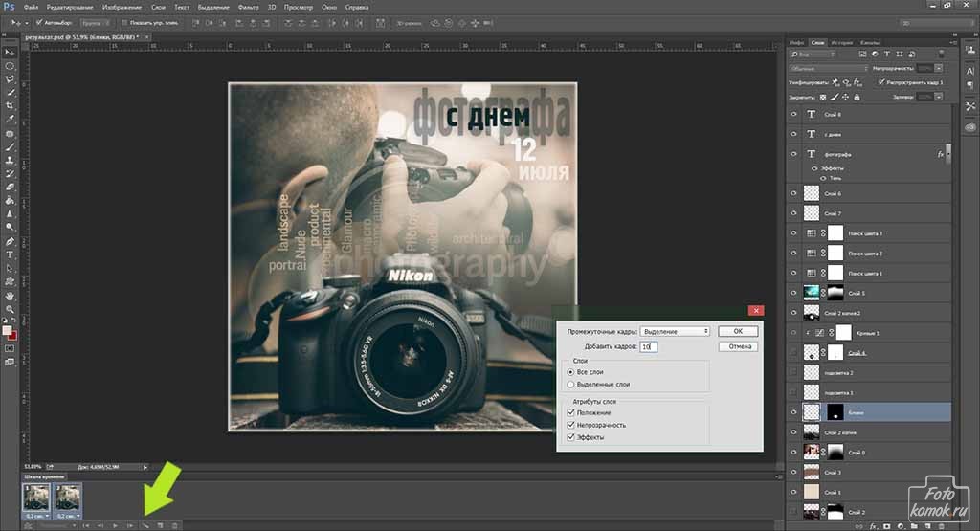
Task: Select the Type tool in the toolbox
Action: (x=10, y=254)
